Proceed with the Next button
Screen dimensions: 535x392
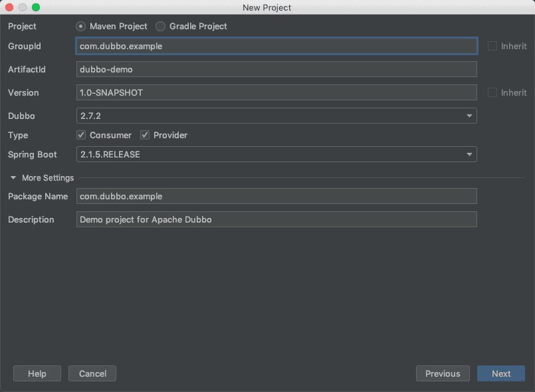(501, 373)
